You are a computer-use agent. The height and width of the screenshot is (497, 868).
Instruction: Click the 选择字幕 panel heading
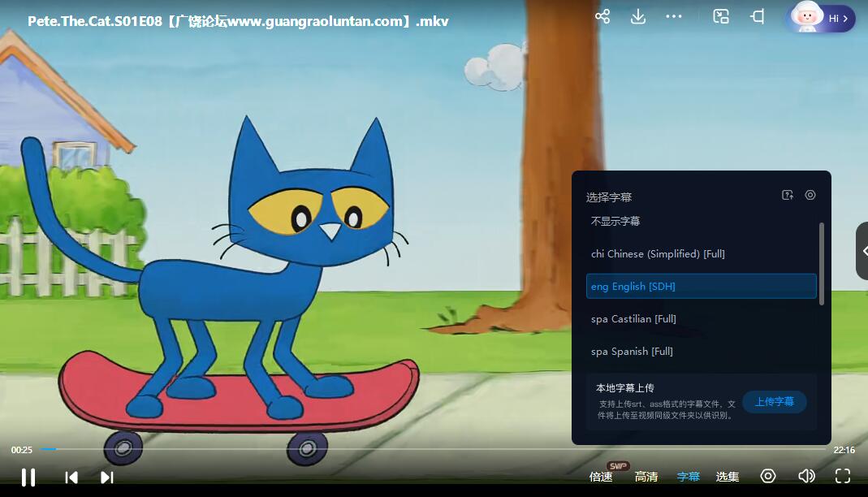tap(609, 197)
